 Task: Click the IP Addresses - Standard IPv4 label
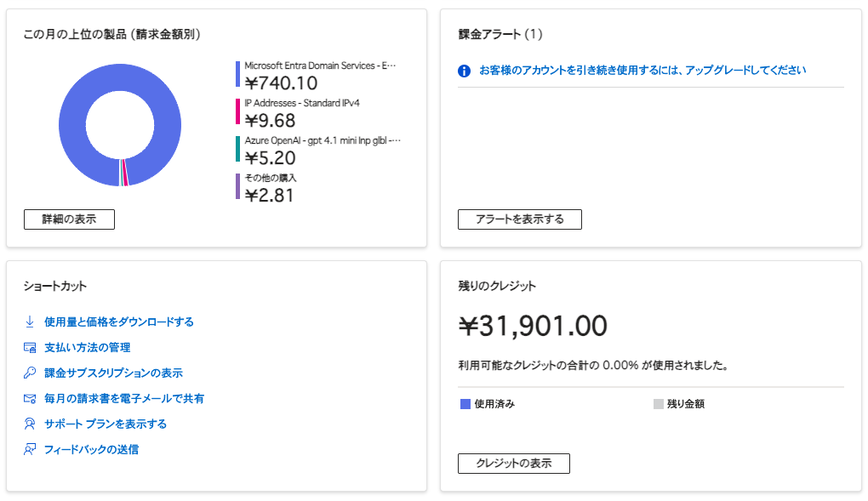pos(302,103)
